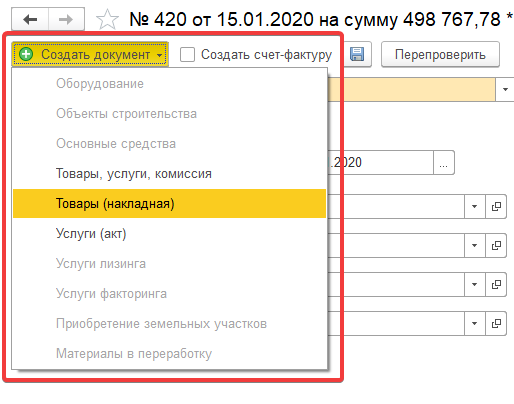Select Услуги (акт) menu entry
The width and height of the screenshot is (514, 404).
coord(169,234)
